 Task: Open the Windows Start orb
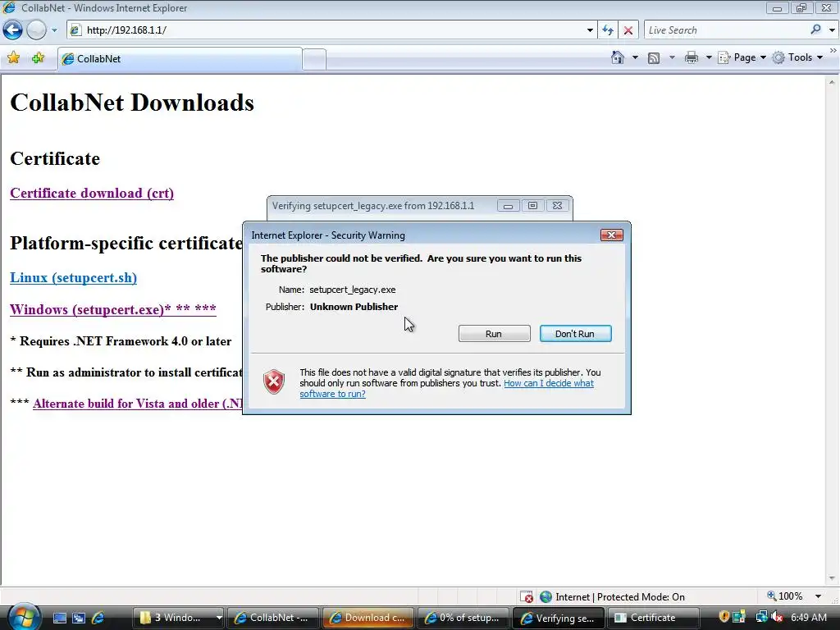click(x=22, y=618)
